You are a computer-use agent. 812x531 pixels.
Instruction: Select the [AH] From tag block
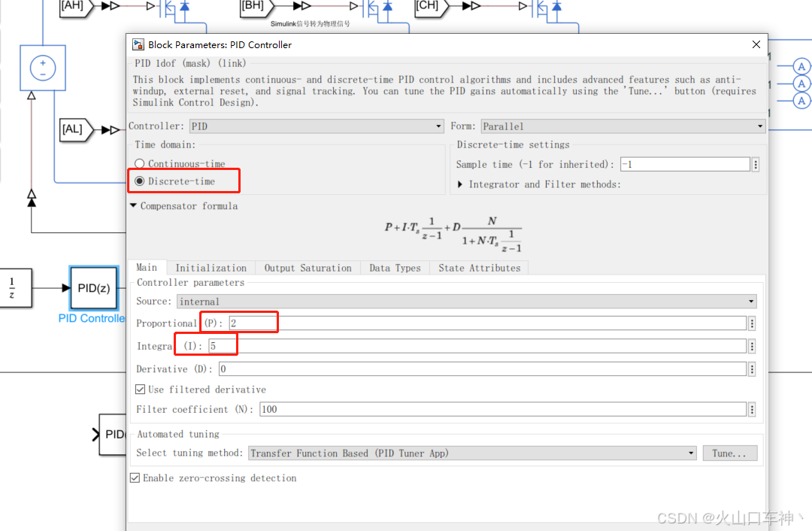click(76, 7)
